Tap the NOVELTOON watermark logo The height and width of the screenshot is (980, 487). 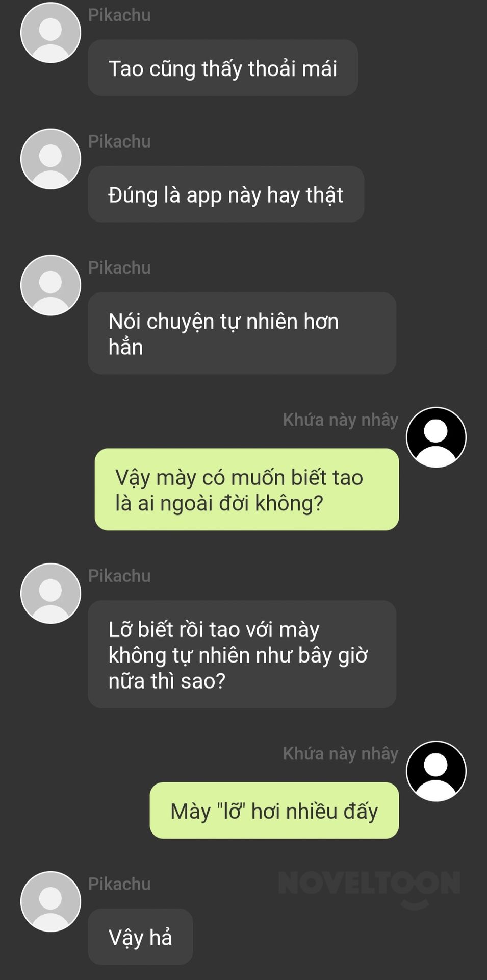[370, 887]
